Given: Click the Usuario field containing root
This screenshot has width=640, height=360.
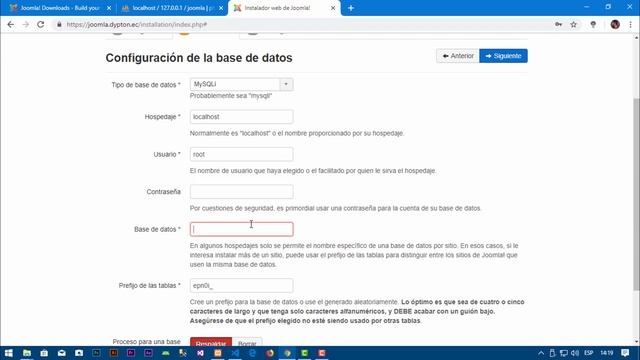Looking at the screenshot, I should point(241,154).
